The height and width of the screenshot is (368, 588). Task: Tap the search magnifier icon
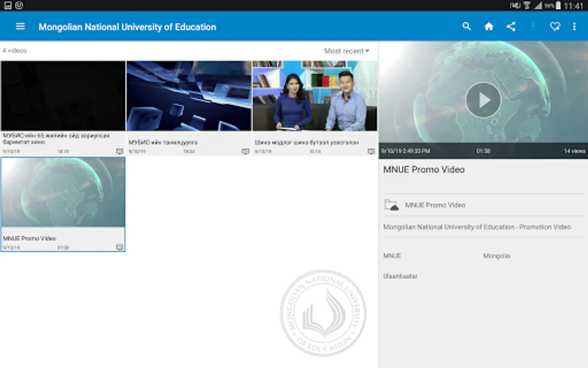[x=467, y=27]
